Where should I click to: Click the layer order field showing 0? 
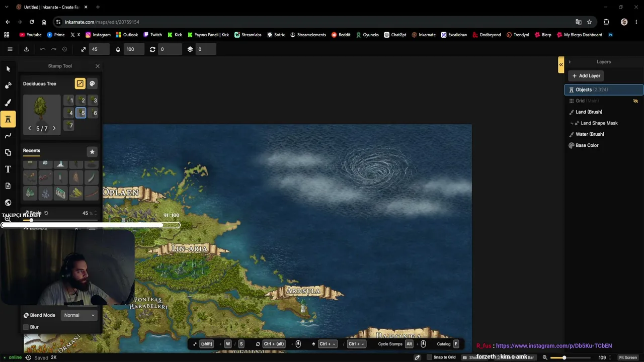click(206, 49)
